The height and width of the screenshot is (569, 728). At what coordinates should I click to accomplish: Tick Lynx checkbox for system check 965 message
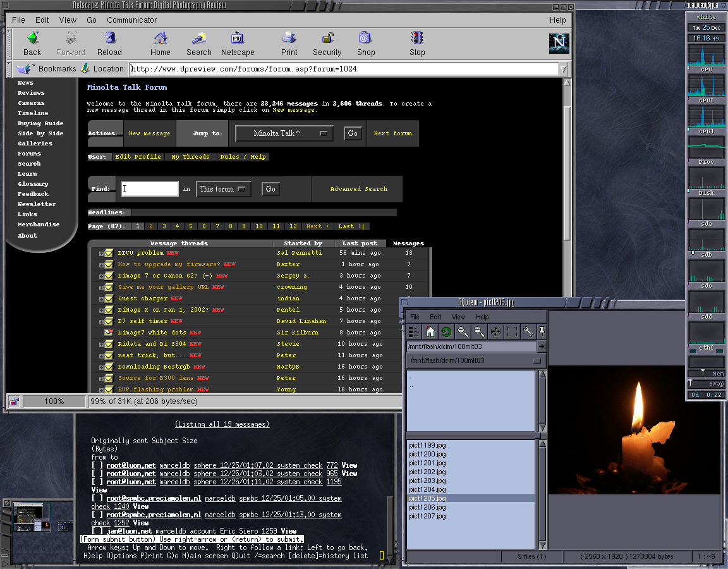[97, 474]
